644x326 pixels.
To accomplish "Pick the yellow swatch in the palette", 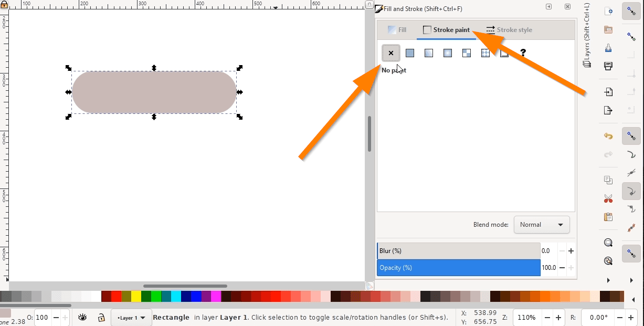I will pos(136,297).
